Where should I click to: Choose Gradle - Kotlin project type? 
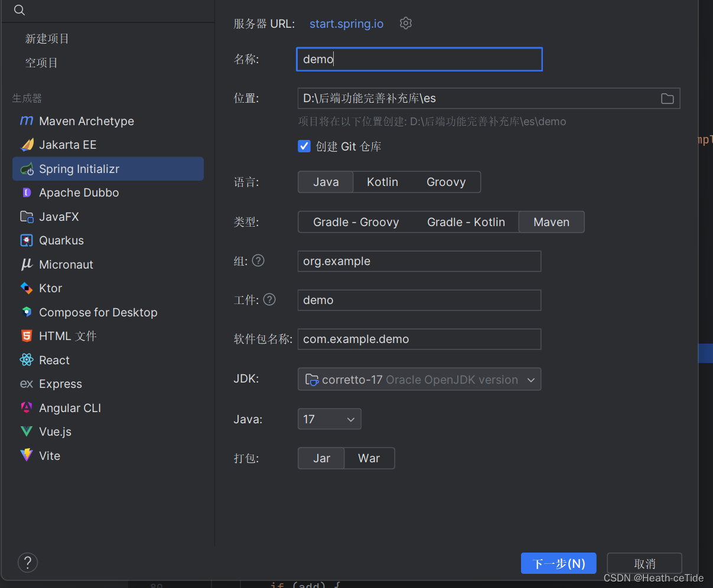[x=466, y=222]
